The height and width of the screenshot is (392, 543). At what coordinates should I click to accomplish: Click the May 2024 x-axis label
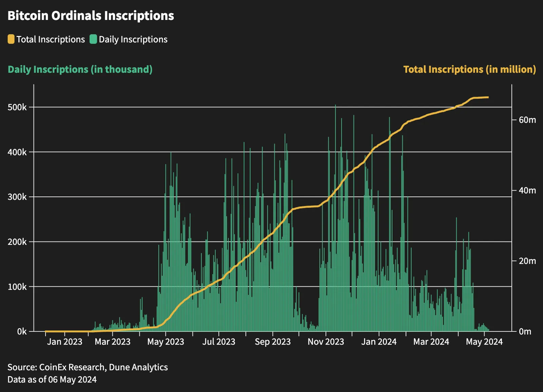click(x=484, y=341)
